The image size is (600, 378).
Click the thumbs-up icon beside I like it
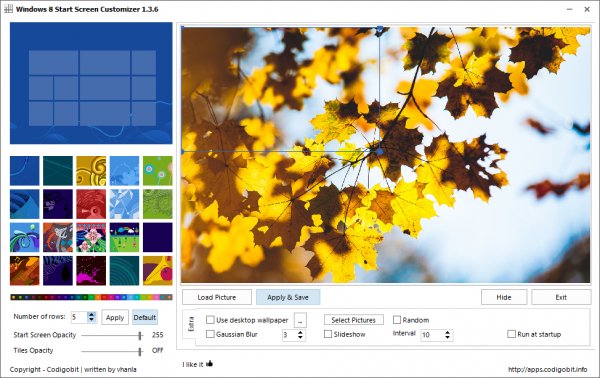(x=209, y=363)
